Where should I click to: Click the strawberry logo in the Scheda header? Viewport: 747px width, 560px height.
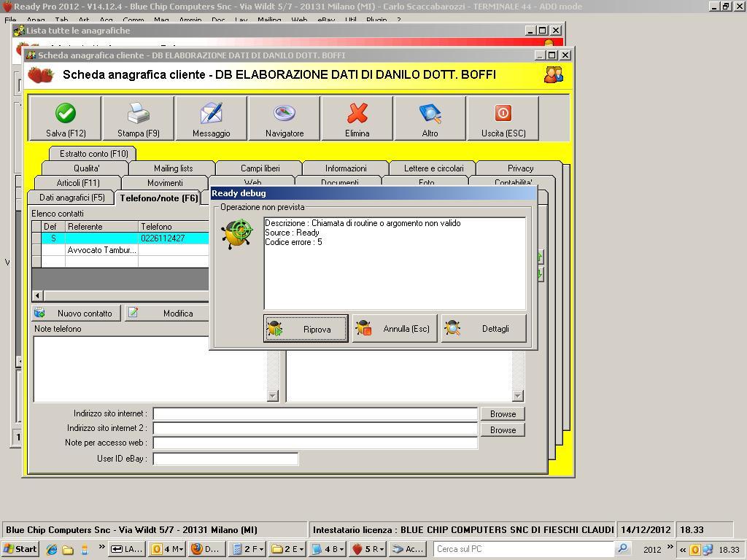pos(41,75)
